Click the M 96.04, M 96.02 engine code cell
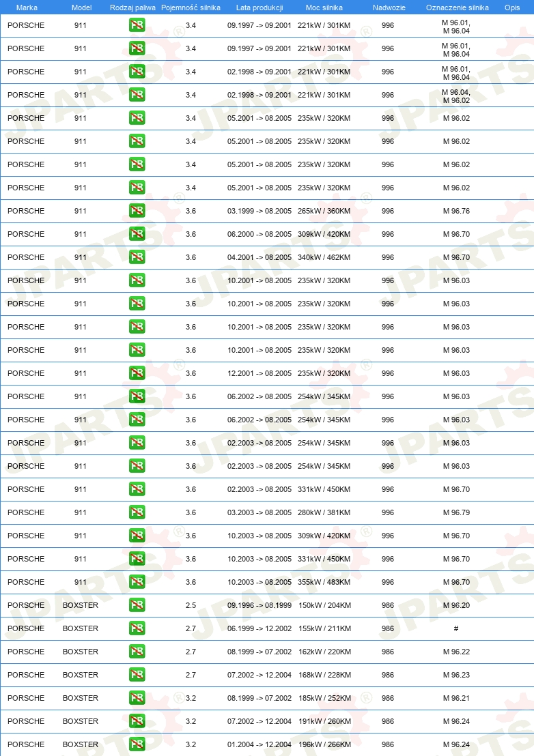 click(x=456, y=96)
